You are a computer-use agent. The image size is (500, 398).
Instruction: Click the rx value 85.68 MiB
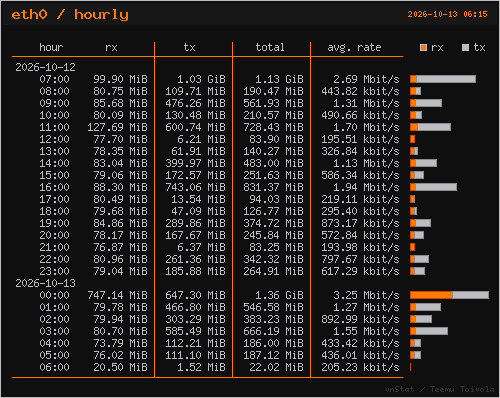120,103
